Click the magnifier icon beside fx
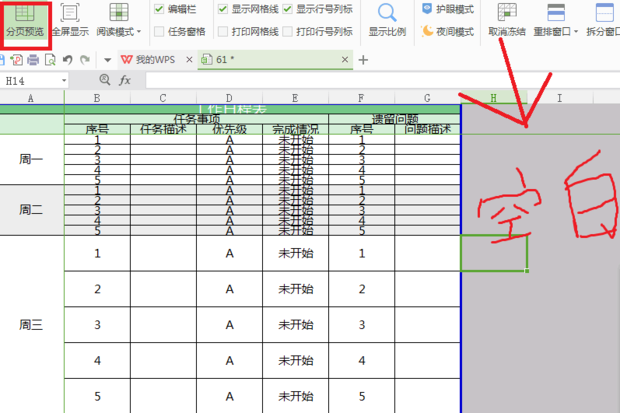Screen dimensions: 620x413 point(104,80)
